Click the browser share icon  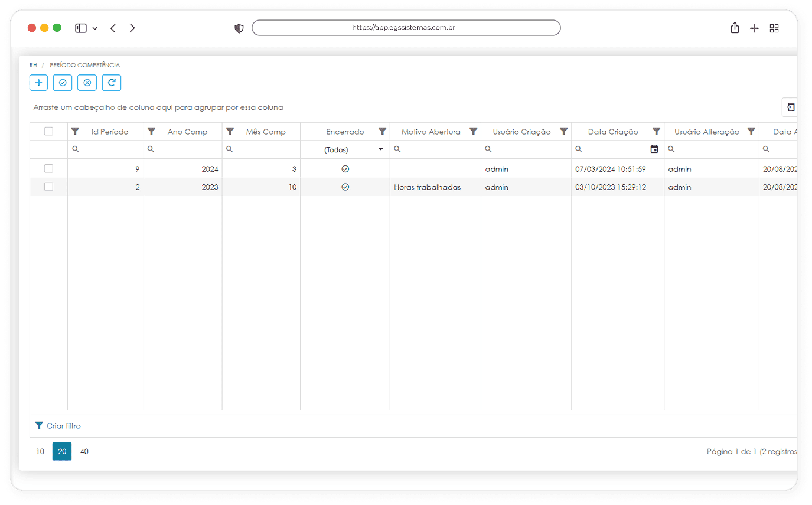(x=735, y=28)
